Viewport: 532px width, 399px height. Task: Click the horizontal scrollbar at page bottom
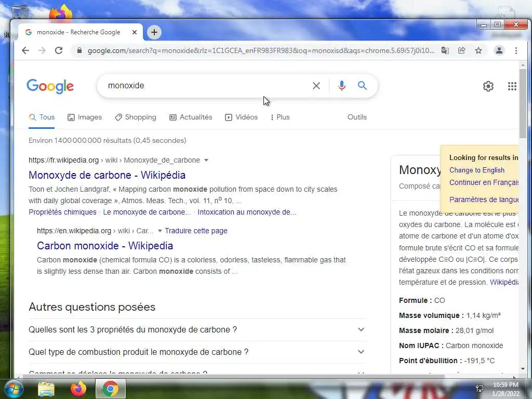[x=233, y=376]
